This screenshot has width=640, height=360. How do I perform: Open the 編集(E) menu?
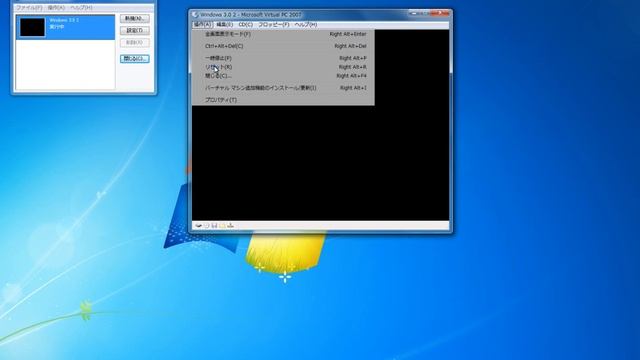[224, 24]
